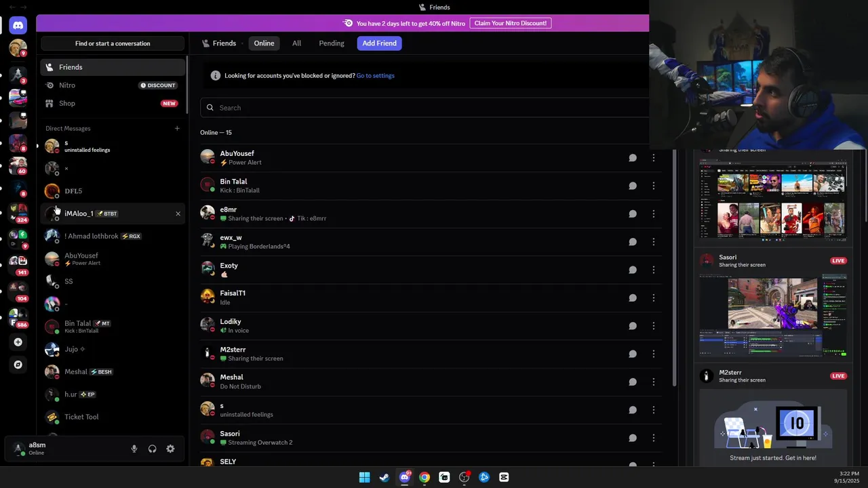Follow the Go to settings link

point(375,75)
